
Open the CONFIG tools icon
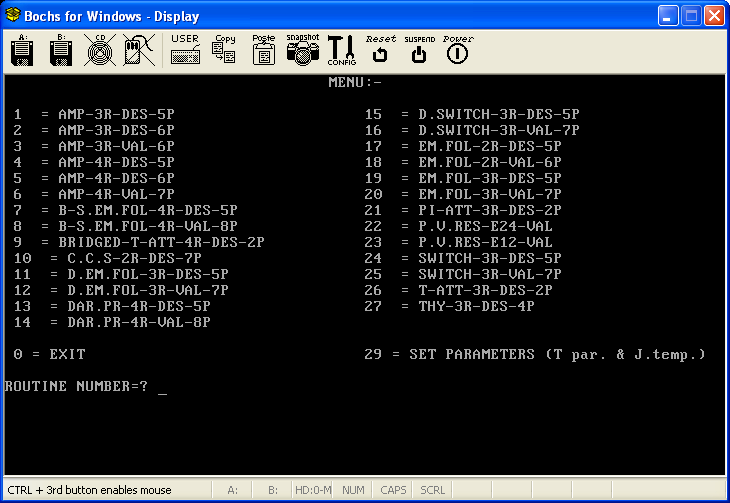coord(342,50)
